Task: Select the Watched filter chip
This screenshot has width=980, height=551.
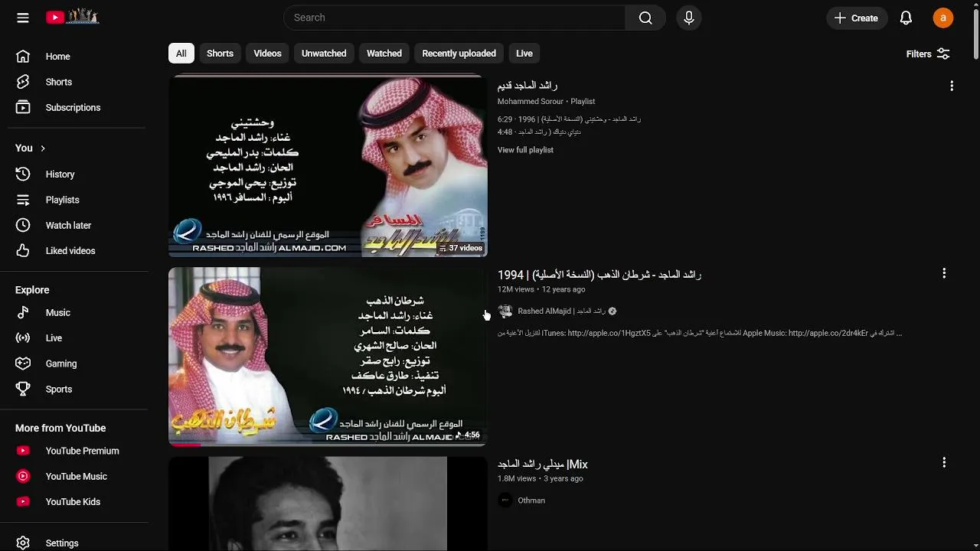Action: tap(384, 53)
